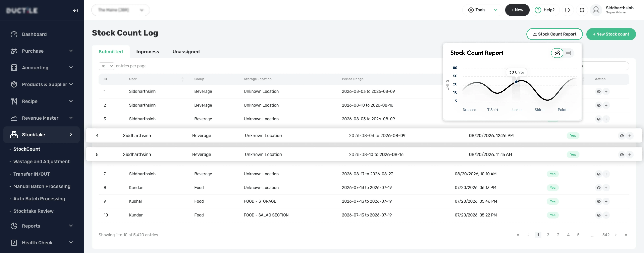The width and height of the screenshot is (644, 253).
Task: Go to the last page arrow
Action: [626, 235]
